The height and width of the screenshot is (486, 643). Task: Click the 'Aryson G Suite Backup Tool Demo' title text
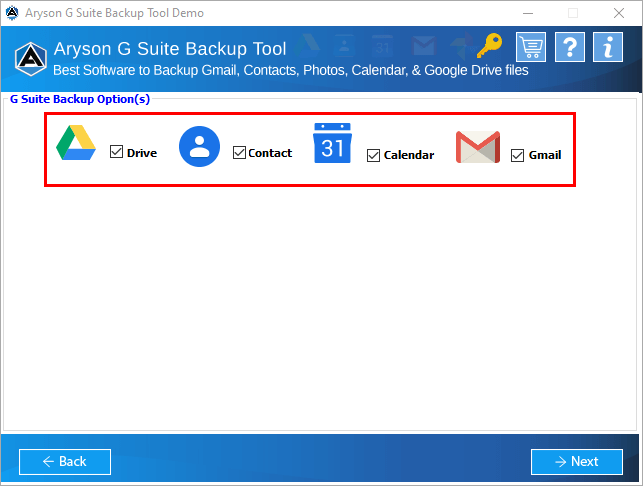coord(114,13)
